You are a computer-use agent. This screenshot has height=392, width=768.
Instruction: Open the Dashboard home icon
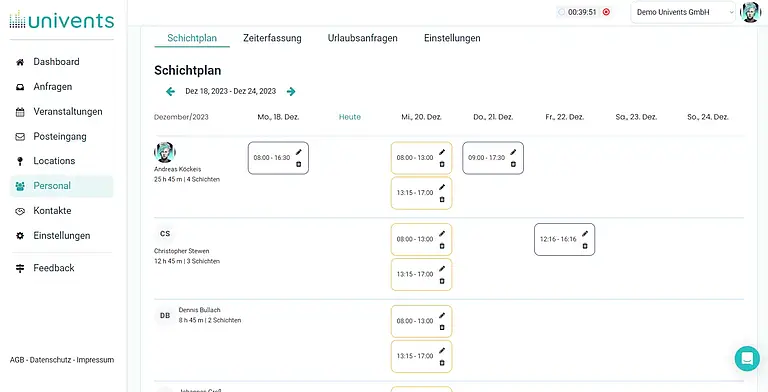20,62
